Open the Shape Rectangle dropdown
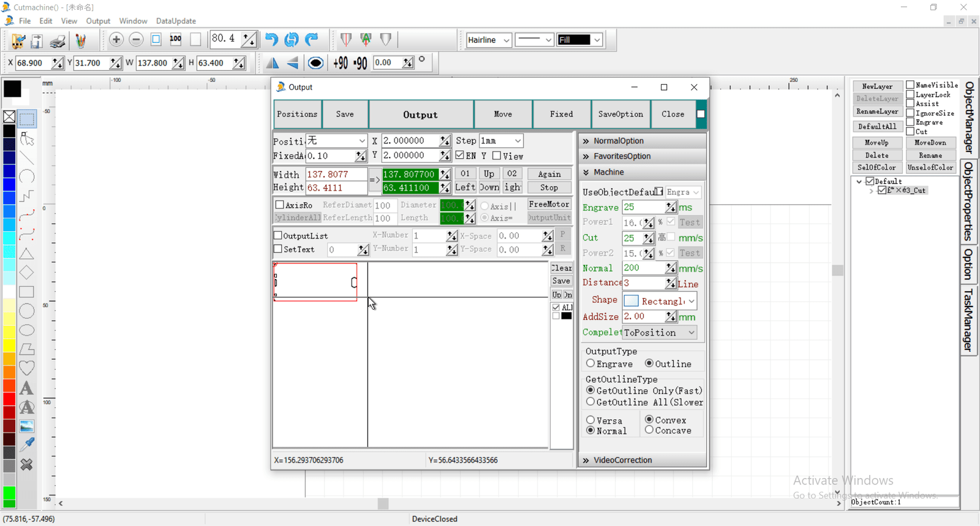The height and width of the screenshot is (526, 980). [x=692, y=301]
